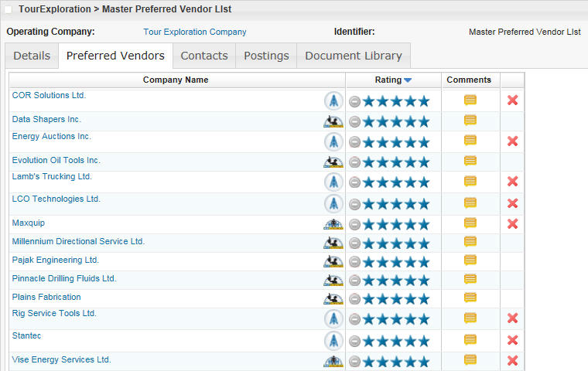Open comments icon for Stantec

click(470, 339)
